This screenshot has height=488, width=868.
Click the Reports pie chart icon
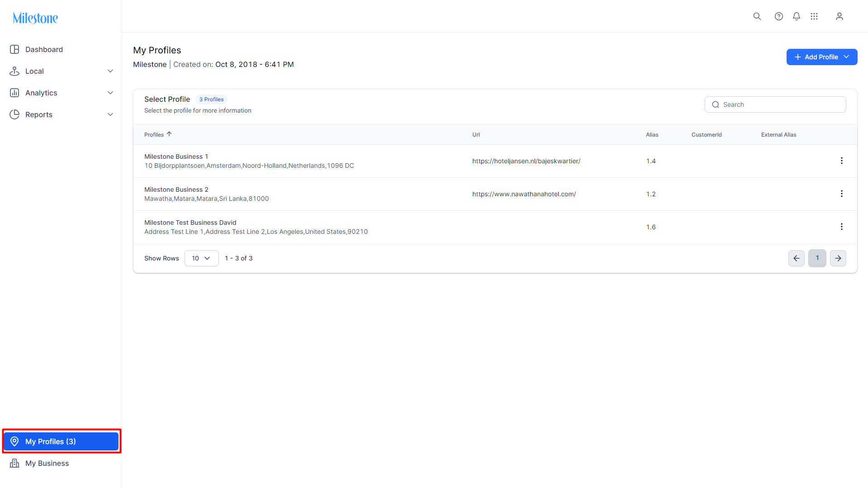(x=14, y=114)
